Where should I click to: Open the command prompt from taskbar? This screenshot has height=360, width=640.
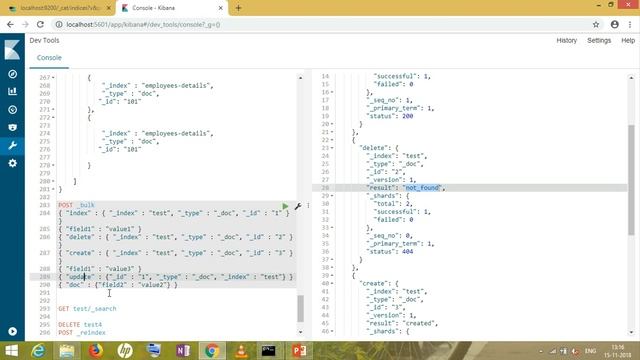[269, 351]
